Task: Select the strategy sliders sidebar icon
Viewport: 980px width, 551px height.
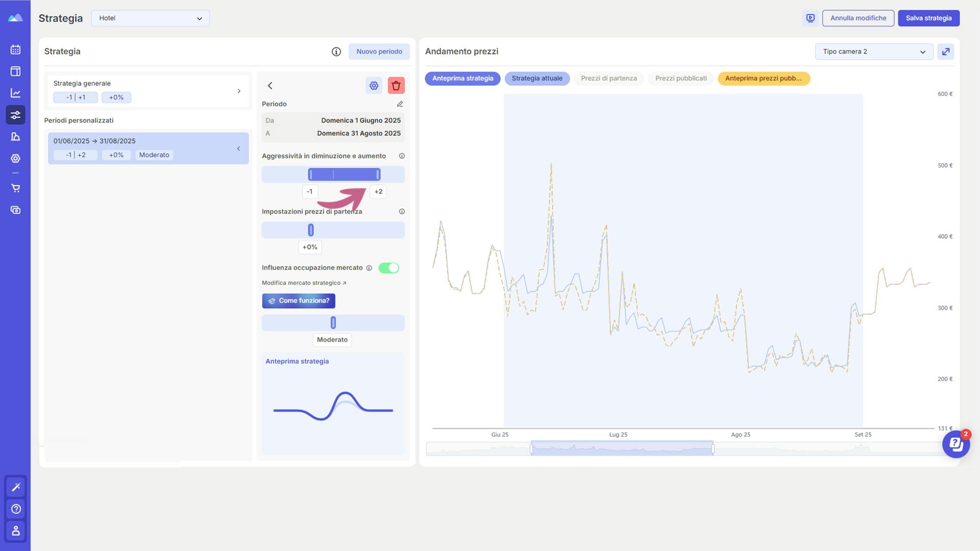Action: [15, 115]
